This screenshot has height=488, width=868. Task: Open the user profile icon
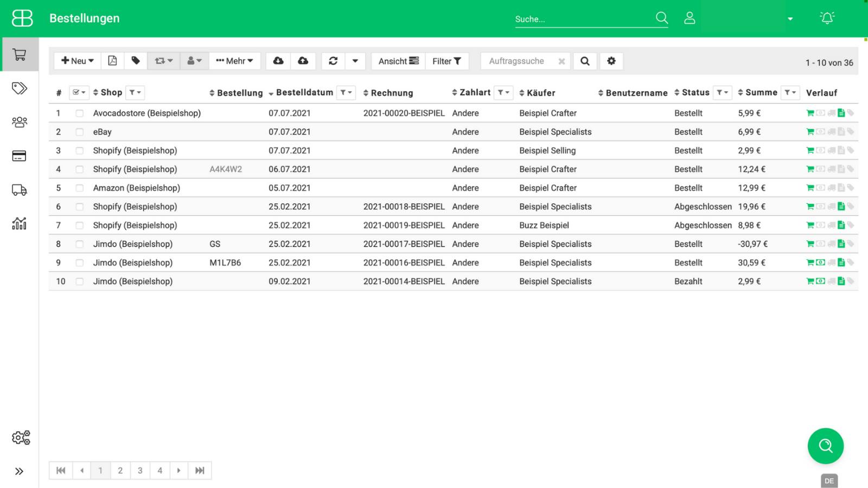(x=690, y=18)
